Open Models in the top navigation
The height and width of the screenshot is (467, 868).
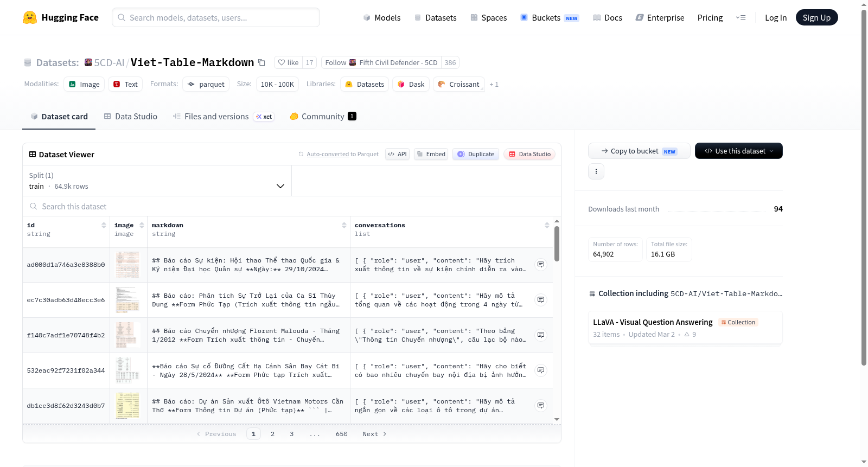tap(382, 17)
